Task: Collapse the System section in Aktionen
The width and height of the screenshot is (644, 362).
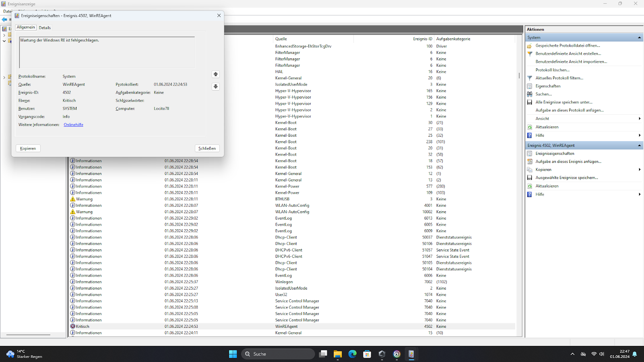Action: pyautogui.click(x=639, y=37)
